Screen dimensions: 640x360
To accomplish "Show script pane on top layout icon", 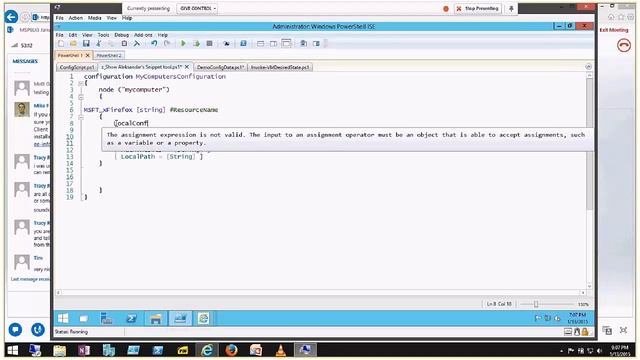I will tap(260, 44).
